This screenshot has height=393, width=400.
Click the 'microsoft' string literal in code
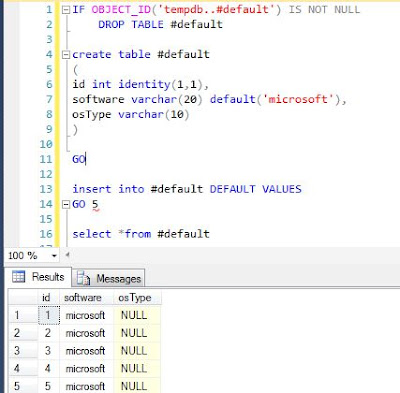298,99
